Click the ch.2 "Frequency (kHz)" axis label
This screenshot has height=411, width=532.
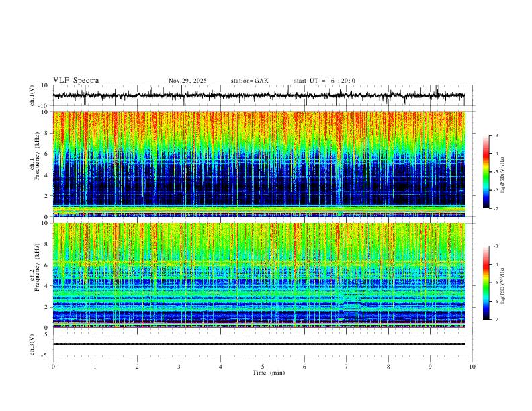click(38, 267)
